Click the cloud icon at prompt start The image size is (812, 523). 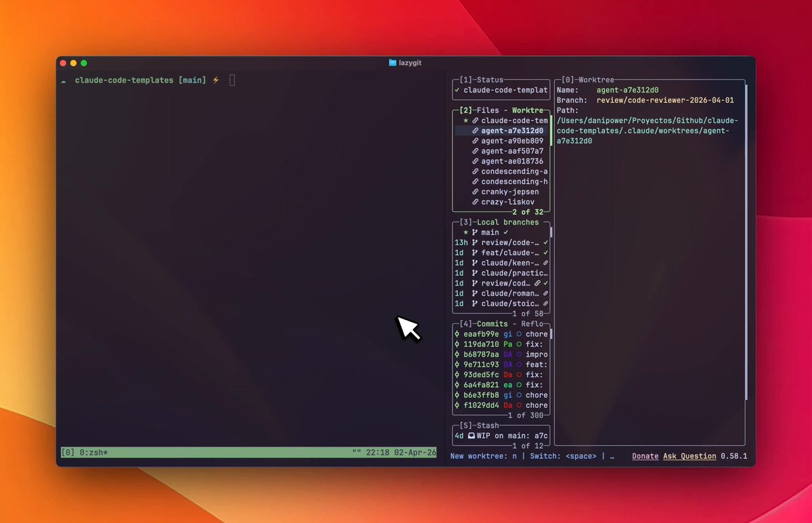point(64,81)
